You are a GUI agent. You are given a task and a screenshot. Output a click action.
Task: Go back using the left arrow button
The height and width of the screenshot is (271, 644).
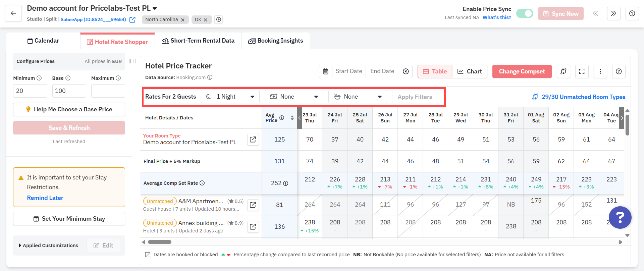coord(13,13)
